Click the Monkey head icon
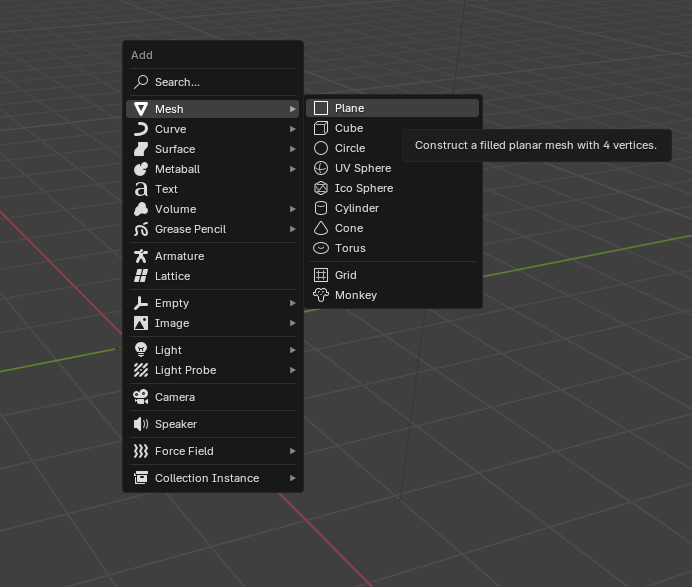Image resolution: width=692 pixels, height=587 pixels. coord(321,295)
